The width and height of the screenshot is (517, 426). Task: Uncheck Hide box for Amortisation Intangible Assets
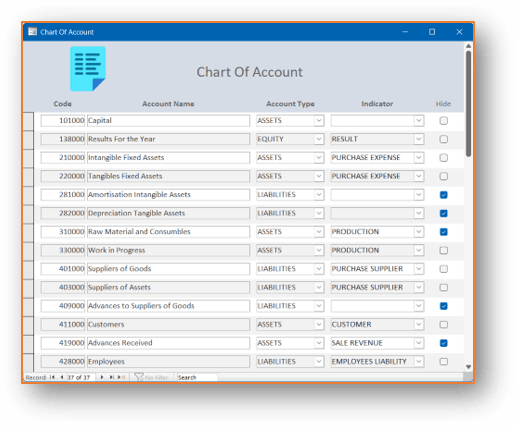coord(443,195)
